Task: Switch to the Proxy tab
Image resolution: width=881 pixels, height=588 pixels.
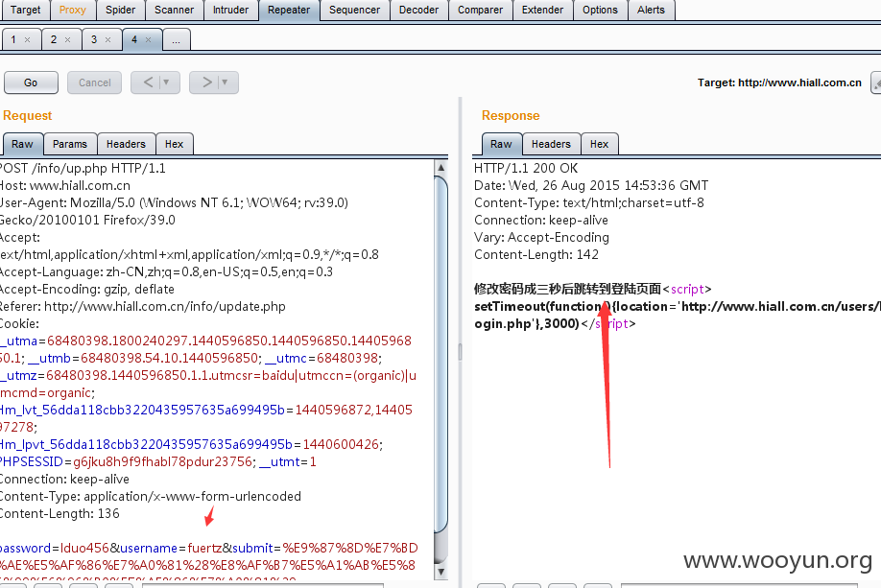Action: (x=73, y=11)
